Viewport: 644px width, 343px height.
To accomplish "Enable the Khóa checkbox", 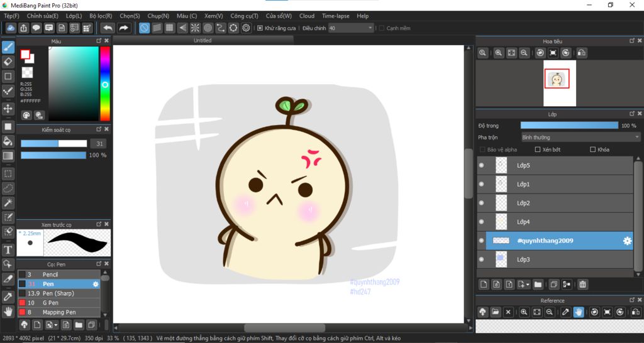I will coord(592,150).
